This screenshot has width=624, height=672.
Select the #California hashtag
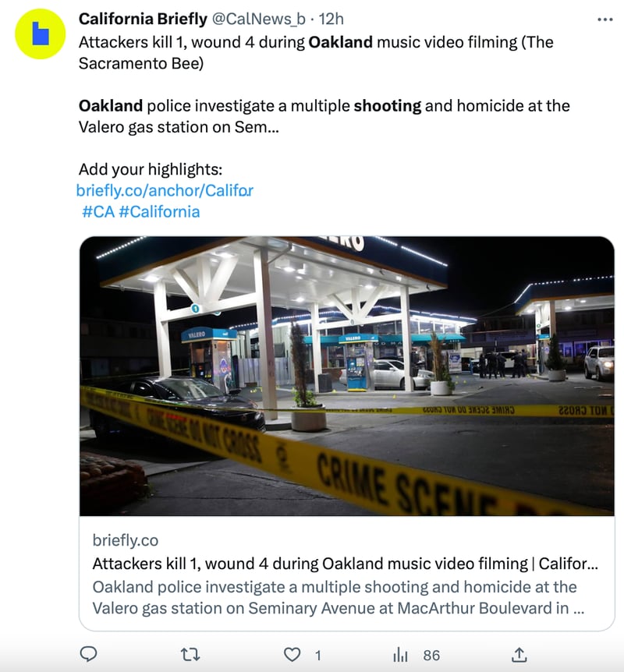(x=159, y=212)
